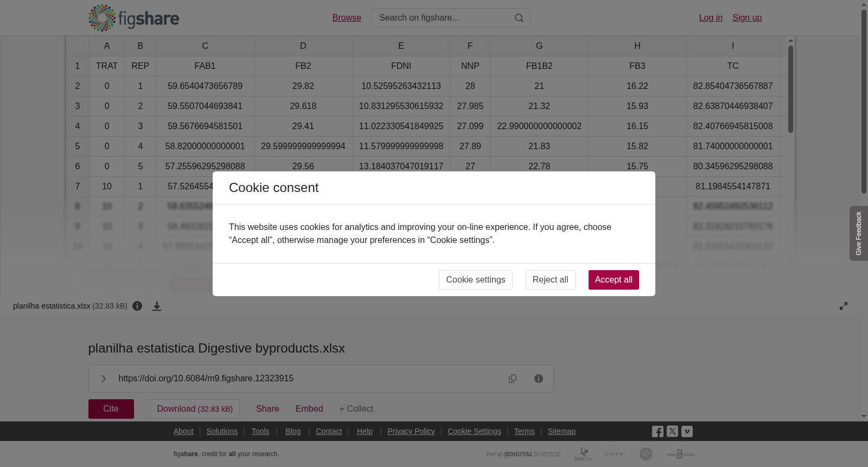Click Download (32.83 kB) button
Image resolution: width=868 pixels, height=467 pixels.
coord(195,409)
